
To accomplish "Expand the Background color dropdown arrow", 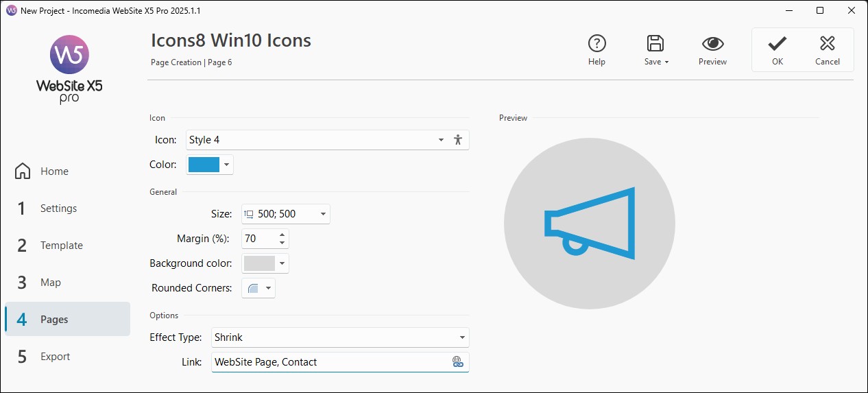I will click(282, 263).
